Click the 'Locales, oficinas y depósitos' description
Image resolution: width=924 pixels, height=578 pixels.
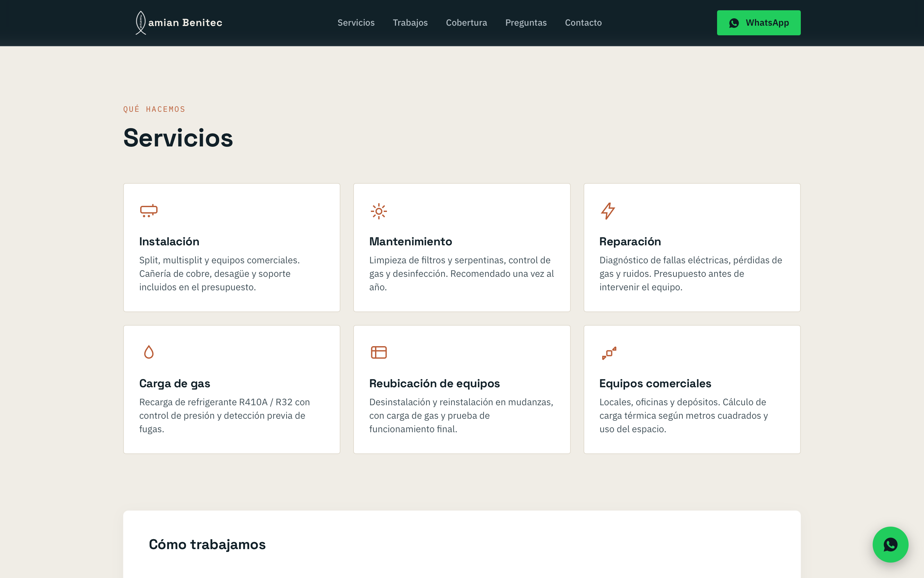(x=683, y=416)
